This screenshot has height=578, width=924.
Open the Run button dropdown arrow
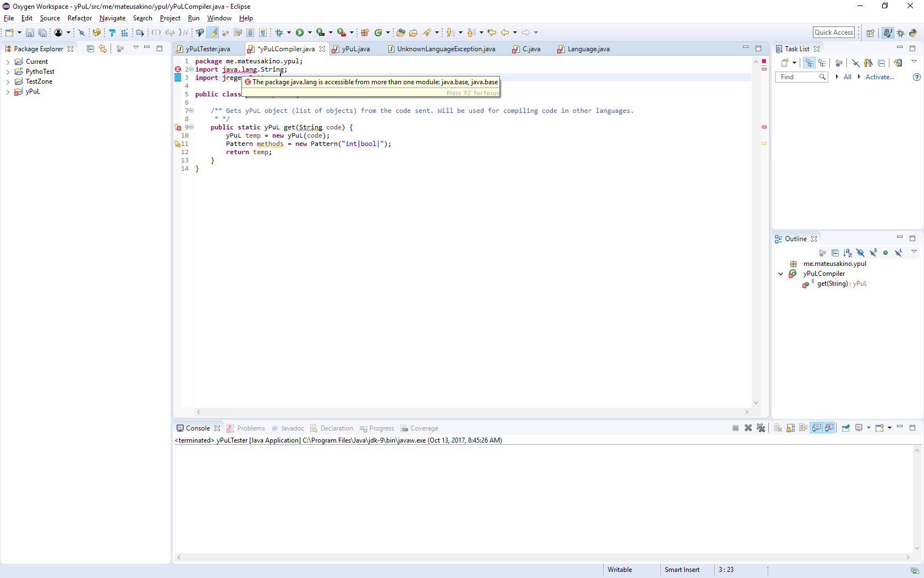point(310,32)
